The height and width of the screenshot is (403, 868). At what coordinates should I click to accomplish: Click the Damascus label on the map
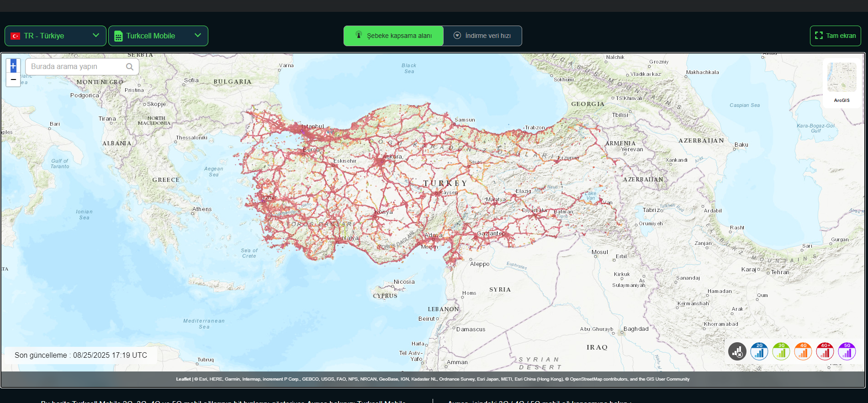click(x=471, y=329)
